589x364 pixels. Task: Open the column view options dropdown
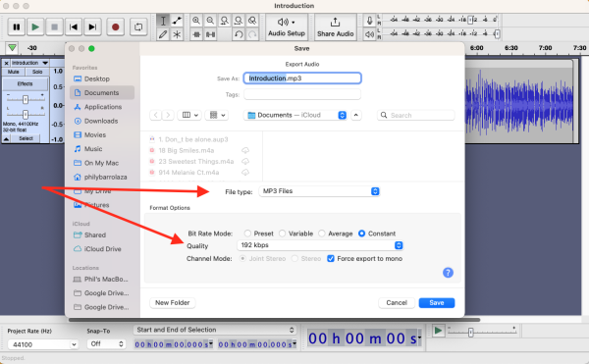(190, 115)
